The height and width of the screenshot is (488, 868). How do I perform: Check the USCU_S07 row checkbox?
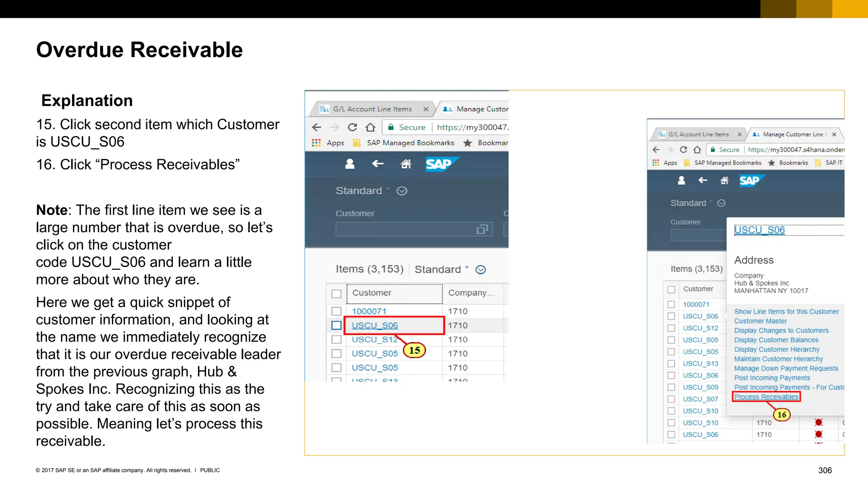tap(671, 399)
